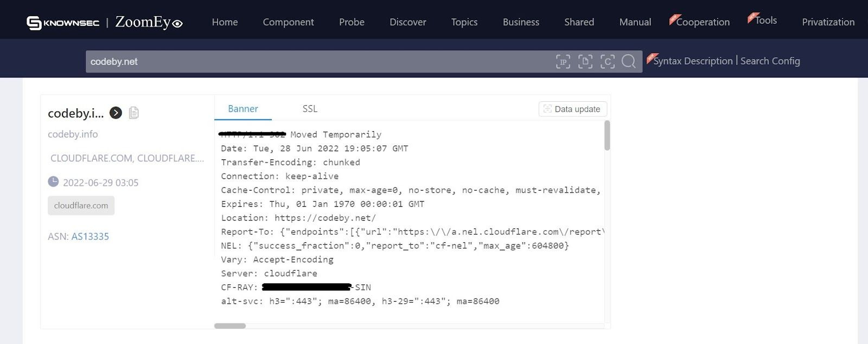Viewport: 868px width, 344px height.
Task: Click the Report-To endpoints line
Action: [x=412, y=232]
